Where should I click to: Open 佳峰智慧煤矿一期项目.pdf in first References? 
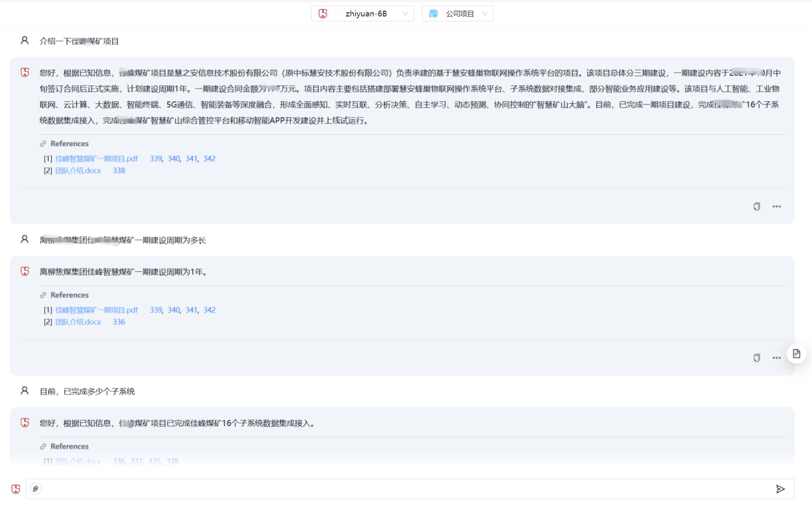pyautogui.click(x=96, y=158)
